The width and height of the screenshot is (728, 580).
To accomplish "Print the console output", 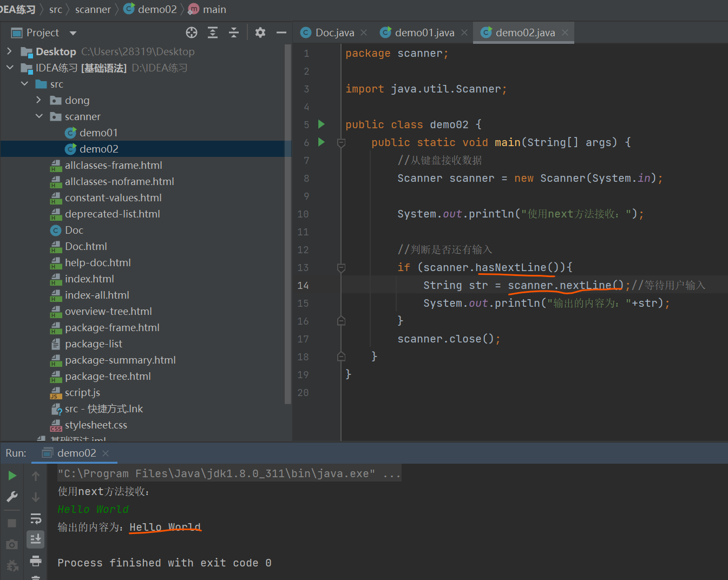I will click(x=36, y=561).
